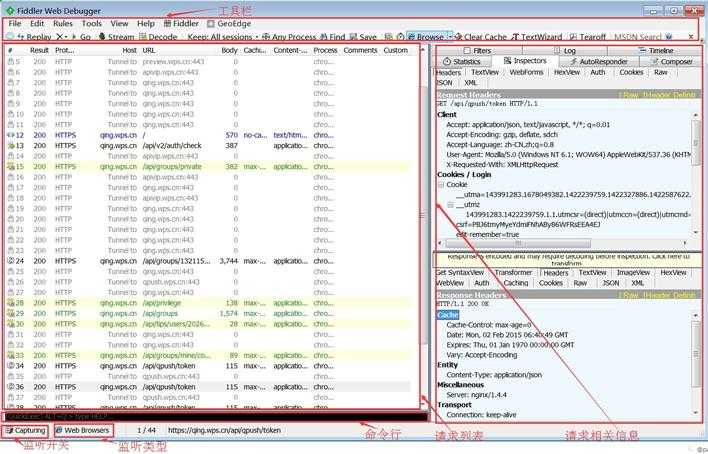This screenshot has width=708, height=454.
Task: Select session 34 /api/qpush/token
Action: 208,366
